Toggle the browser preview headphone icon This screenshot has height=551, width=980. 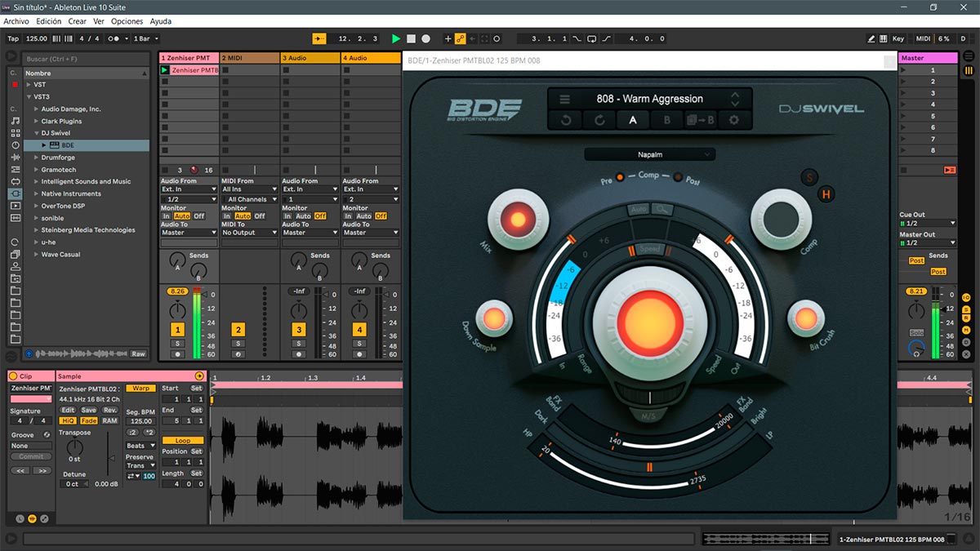coord(29,353)
